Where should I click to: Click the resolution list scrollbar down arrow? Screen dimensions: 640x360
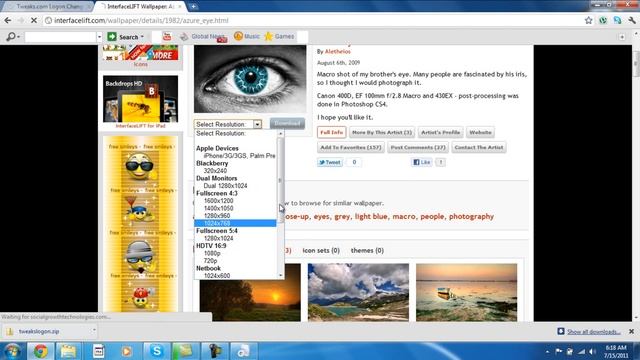280,276
